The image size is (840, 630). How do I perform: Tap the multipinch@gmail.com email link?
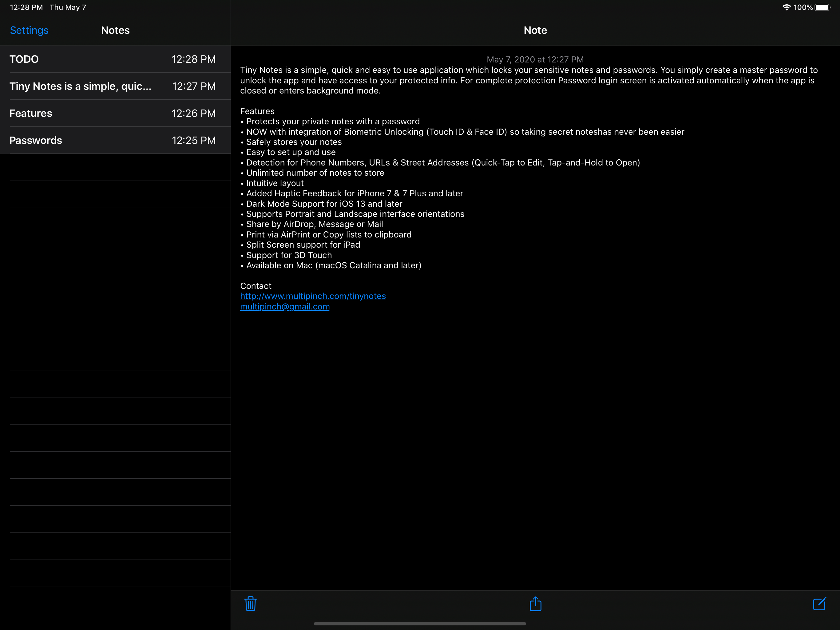pos(285,307)
